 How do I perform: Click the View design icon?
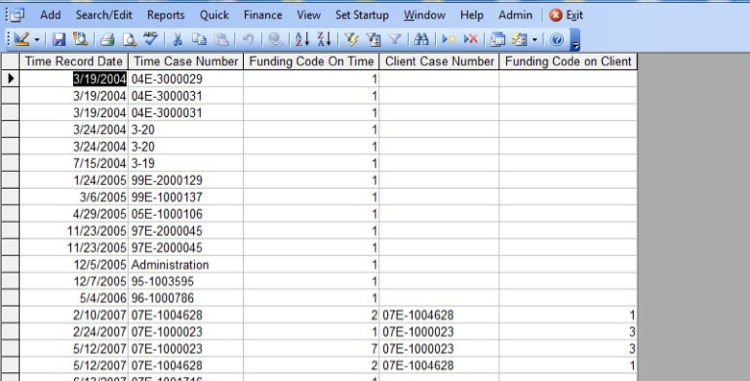(x=22, y=39)
